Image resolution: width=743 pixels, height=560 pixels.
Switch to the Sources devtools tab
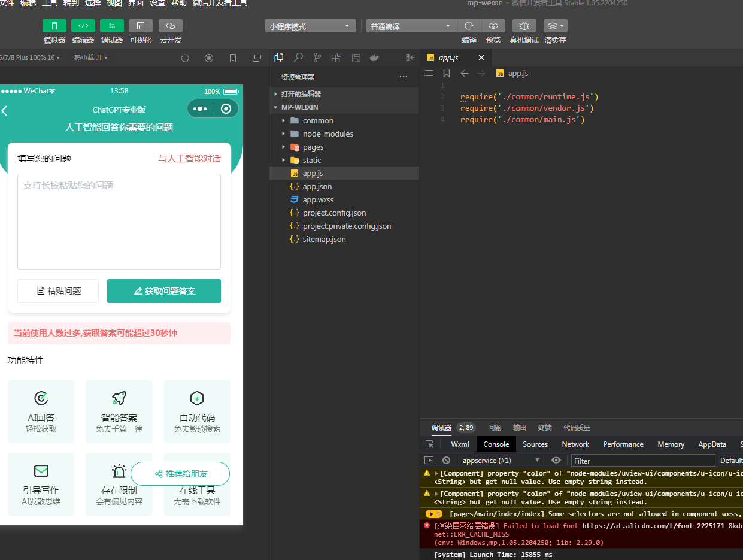pos(535,444)
